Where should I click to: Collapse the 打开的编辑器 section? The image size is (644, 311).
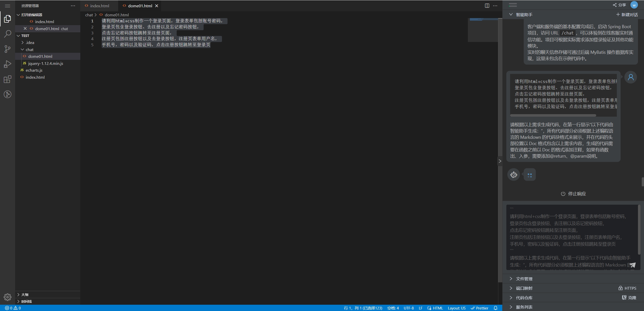[x=48, y=15]
